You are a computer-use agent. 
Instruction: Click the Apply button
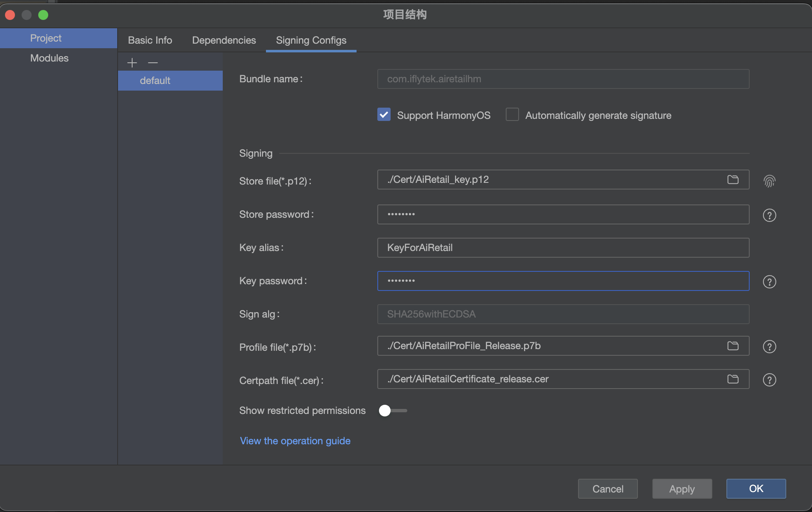pos(682,489)
